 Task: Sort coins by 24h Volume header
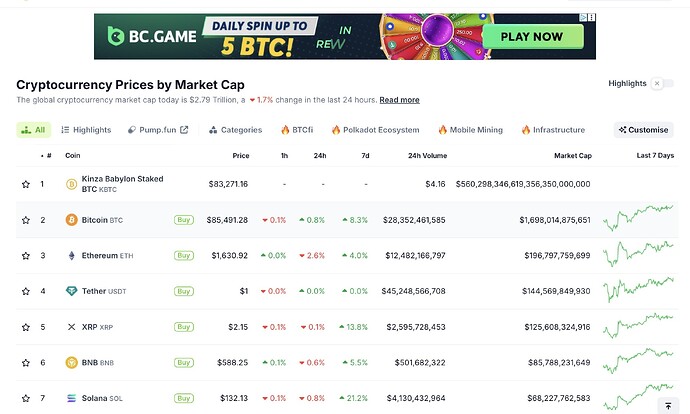pos(427,155)
